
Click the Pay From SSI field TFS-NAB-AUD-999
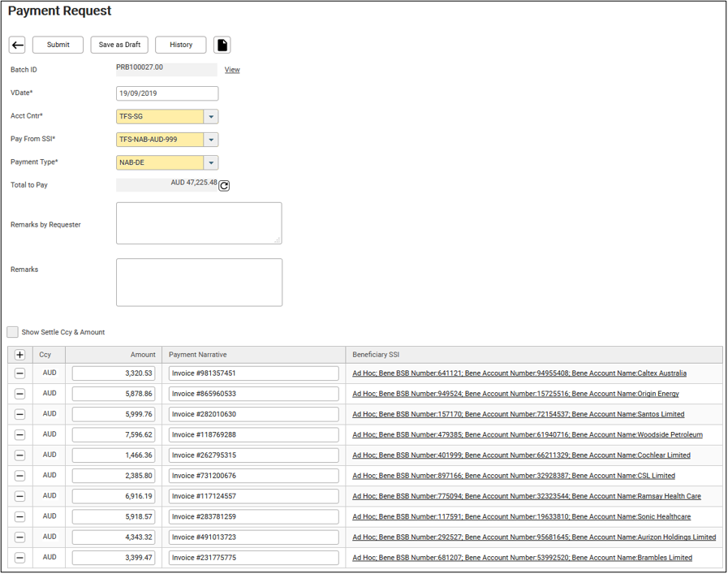tap(160, 140)
